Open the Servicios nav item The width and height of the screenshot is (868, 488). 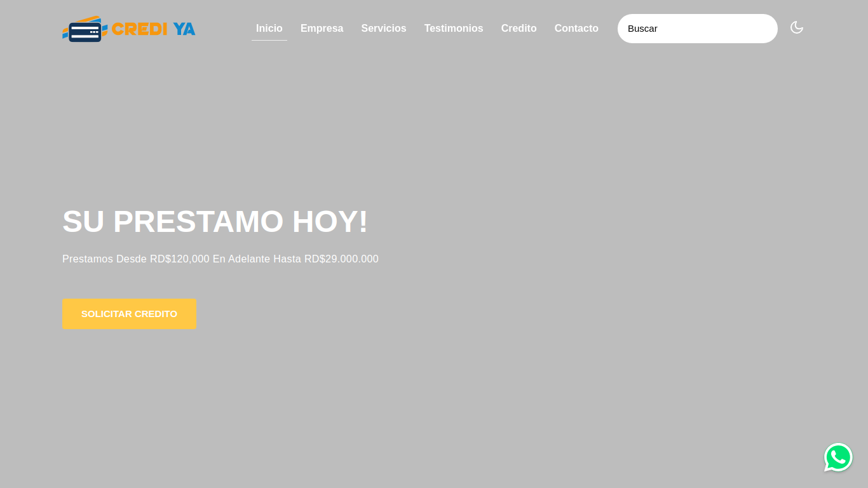point(384,29)
